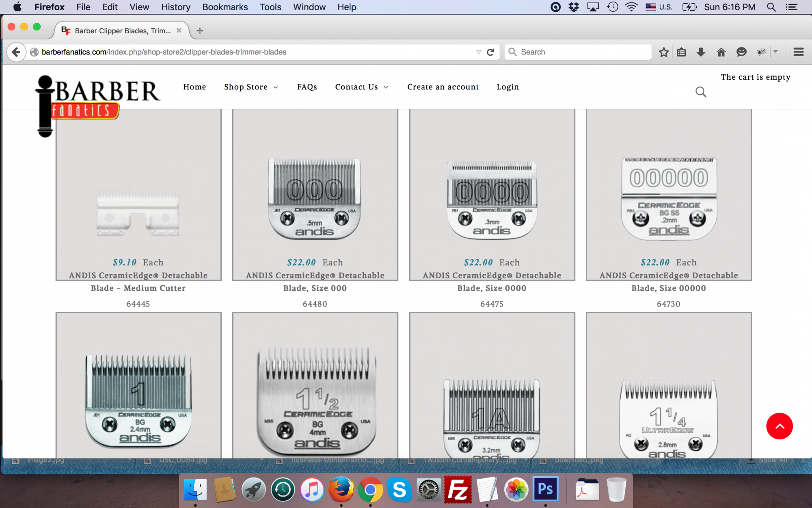The height and width of the screenshot is (508, 812).
Task: Click the Create an account link
Action: tap(443, 87)
